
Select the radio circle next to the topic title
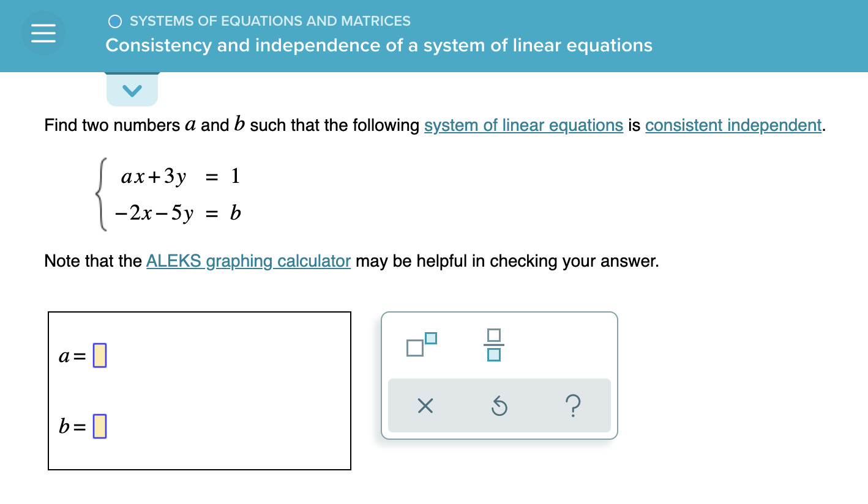click(114, 21)
